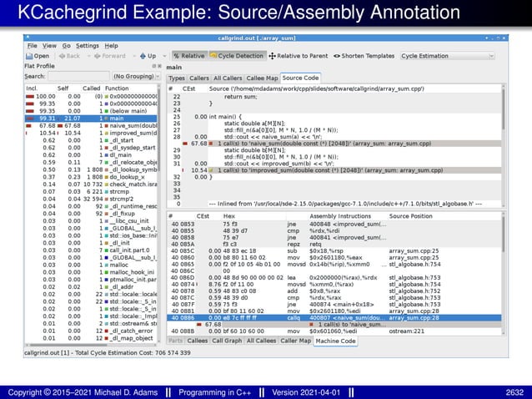The height and width of the screenshot is (399, 532).
Task: Open the Cycle Estimation event type dropdown
Action: click(x=447, y=56)
